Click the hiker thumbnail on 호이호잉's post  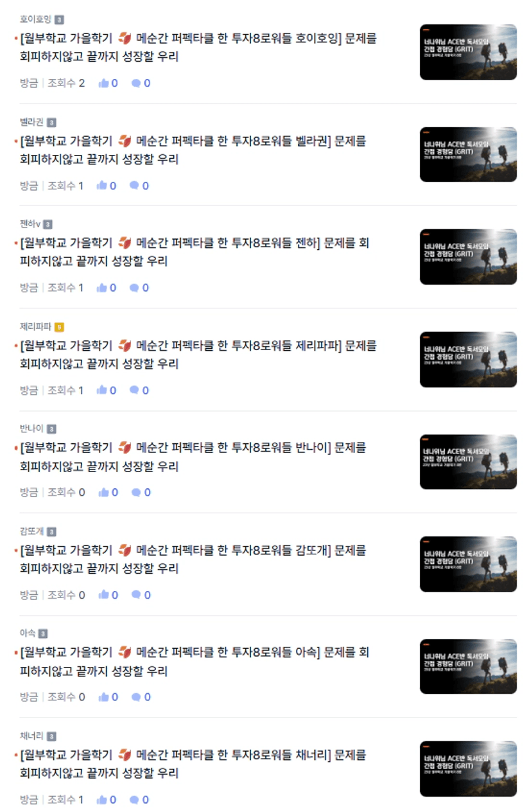468,52
